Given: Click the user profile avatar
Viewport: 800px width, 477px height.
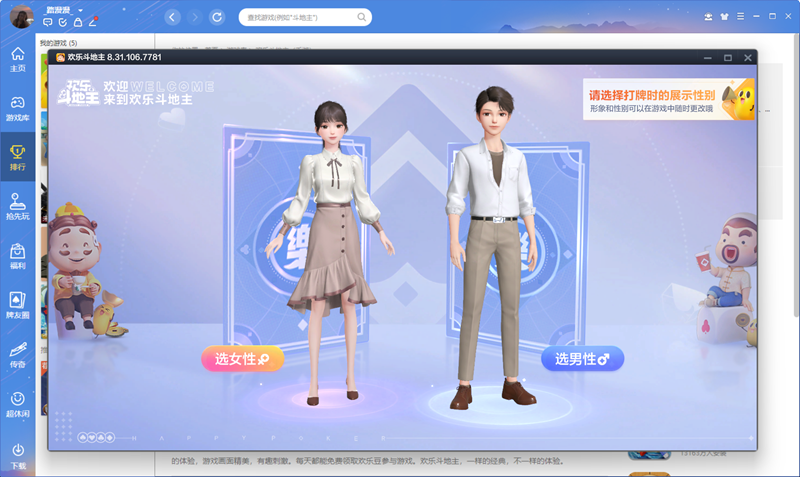Looking at the screenshot, I should (20, 16).
